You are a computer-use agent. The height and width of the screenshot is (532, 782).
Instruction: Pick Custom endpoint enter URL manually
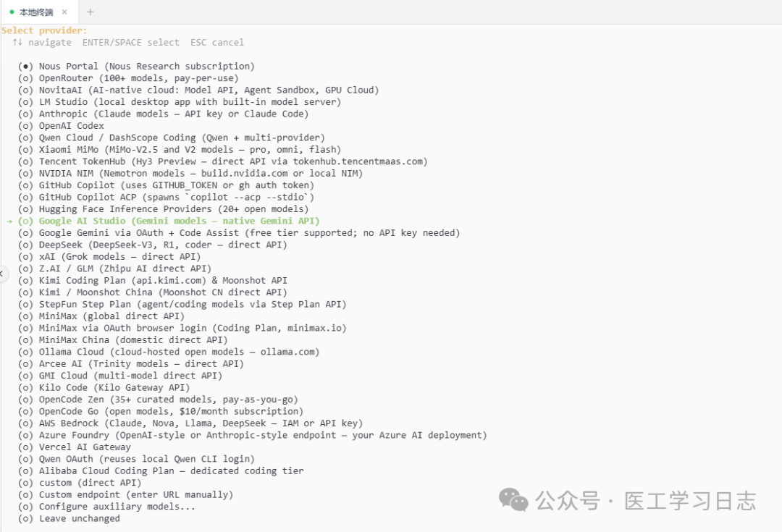tap(126, 494)
